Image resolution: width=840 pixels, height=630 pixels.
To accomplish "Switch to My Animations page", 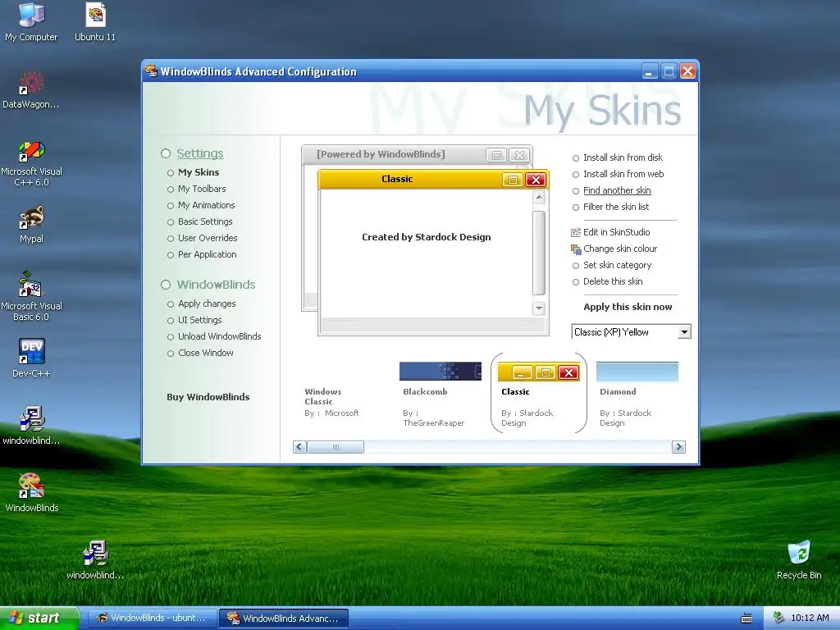I will 206,206.
